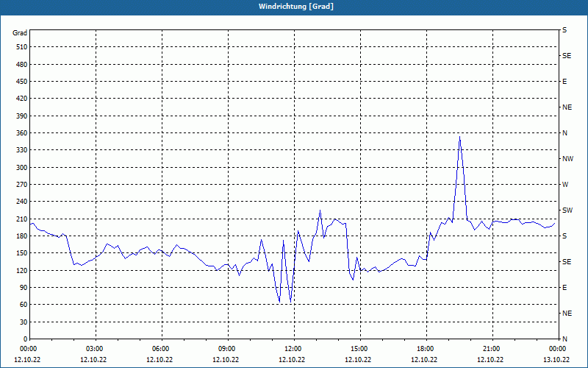Click the 180 y-axis label
Viewport: 588px width, 368px height.
[x=22, y=236]
